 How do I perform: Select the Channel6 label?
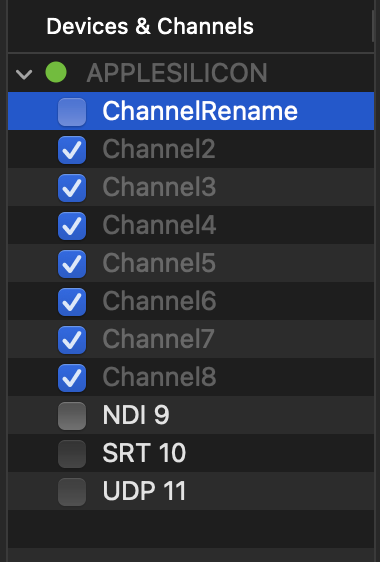tap(159, 301)
